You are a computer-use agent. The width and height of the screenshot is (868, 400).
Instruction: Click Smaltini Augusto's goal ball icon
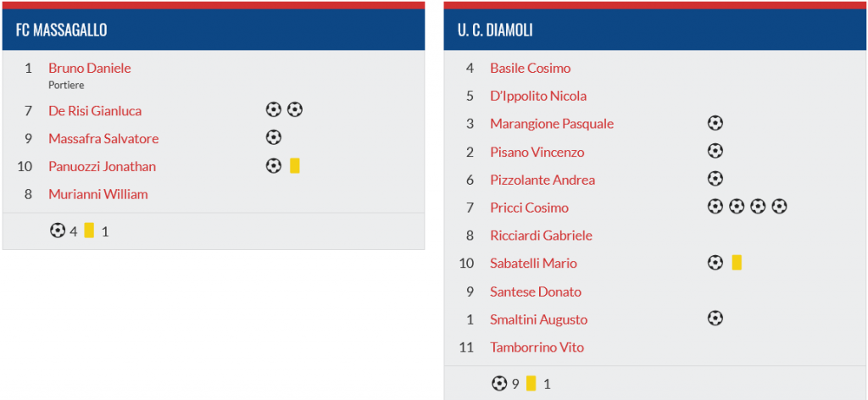coord(715,318)
